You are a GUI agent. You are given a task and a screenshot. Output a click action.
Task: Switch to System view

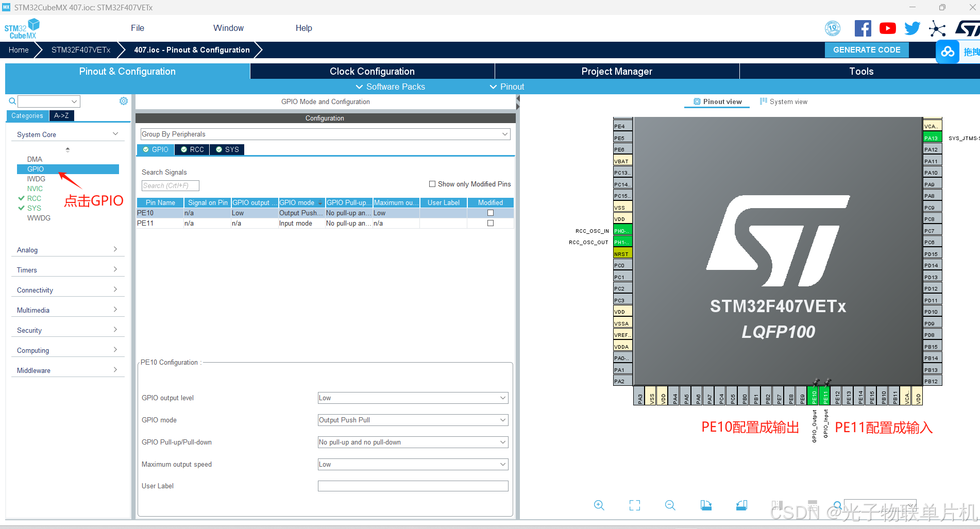(784, 101)
